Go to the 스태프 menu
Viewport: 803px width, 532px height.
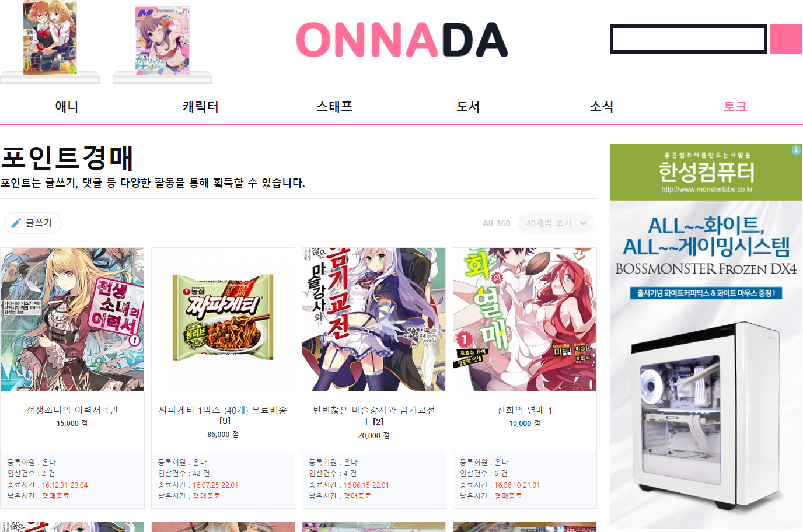coord(334,106)
